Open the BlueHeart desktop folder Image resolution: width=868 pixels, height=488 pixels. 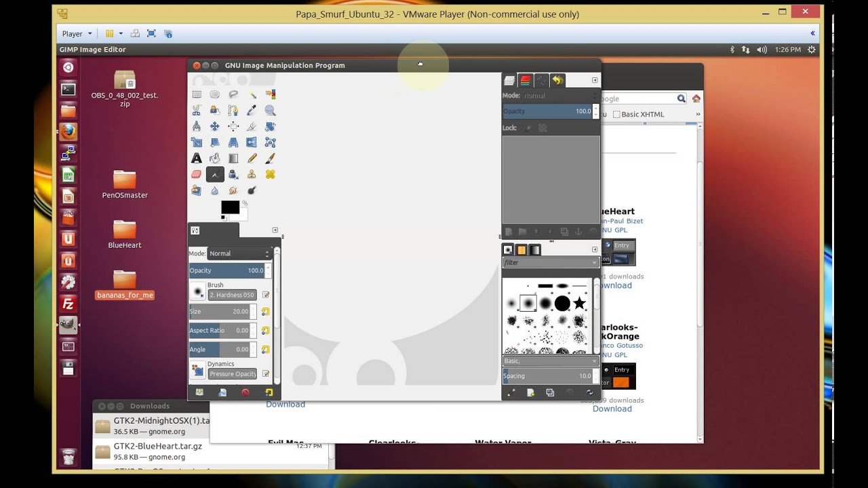125,234
